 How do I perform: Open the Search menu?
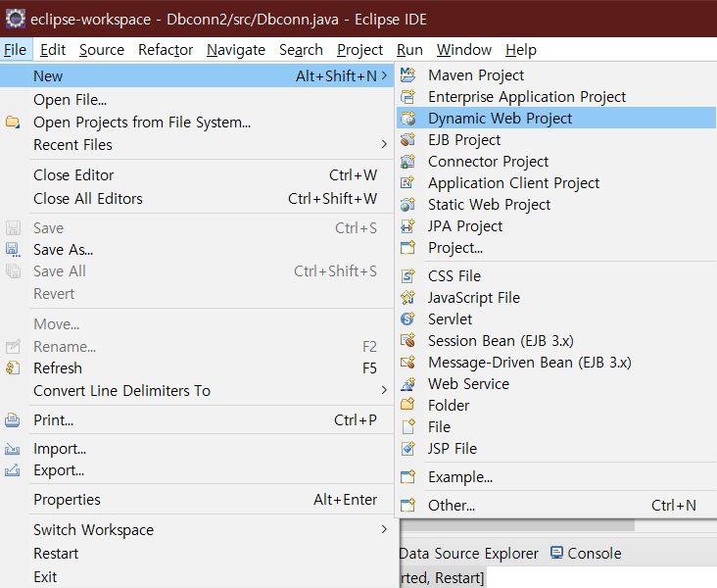pyautogui.click(x=301, y=49)
